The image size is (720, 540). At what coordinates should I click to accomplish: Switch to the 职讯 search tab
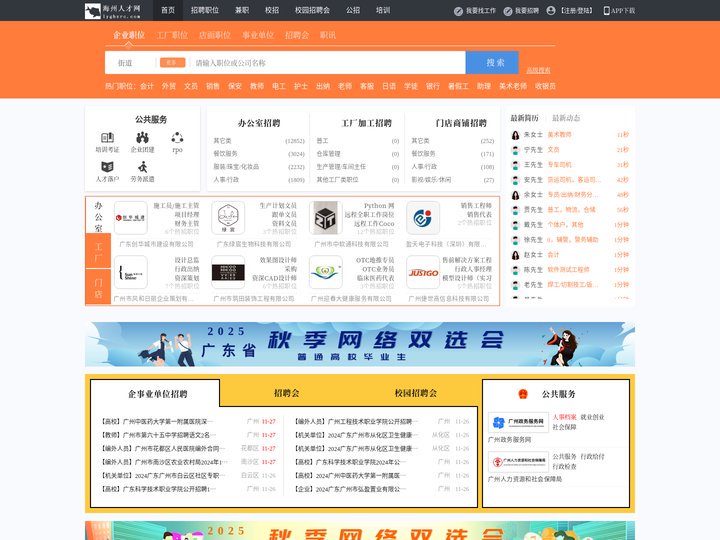[x=328, y=35]
